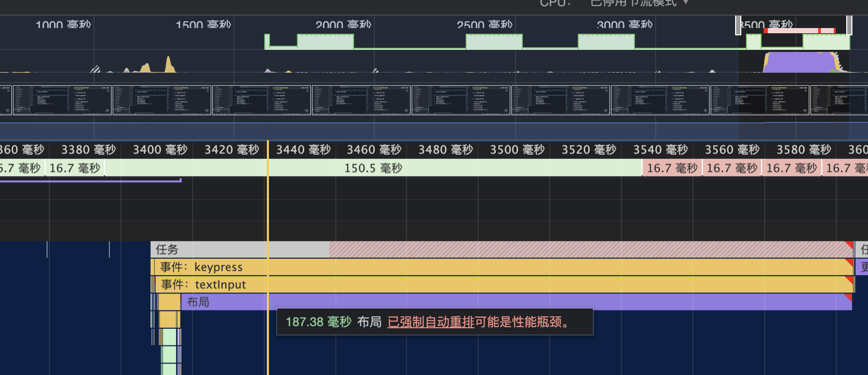Click the red warning corner on the 任务 bar
Viewport: 868px width, 375px height.
[x=850, y=245]
